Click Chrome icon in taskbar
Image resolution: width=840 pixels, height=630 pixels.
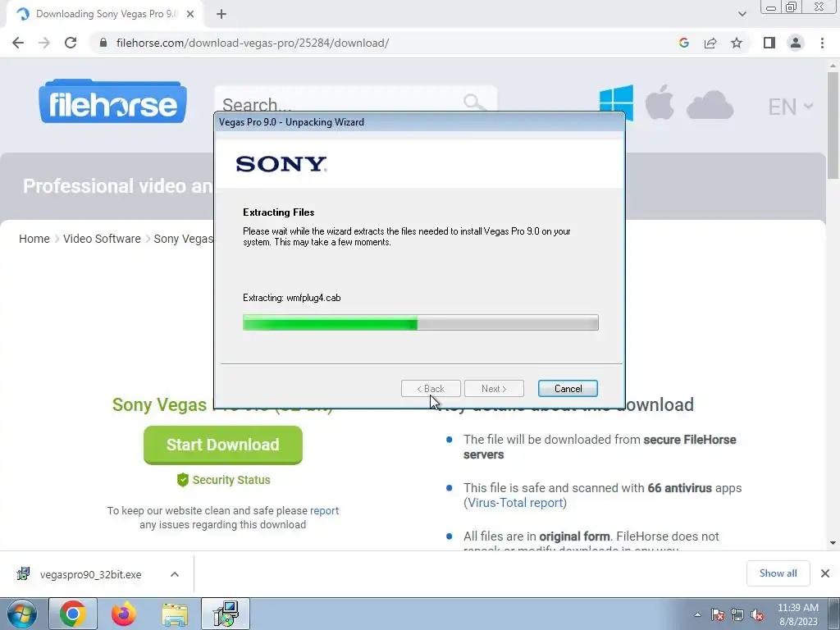(73, 614)
